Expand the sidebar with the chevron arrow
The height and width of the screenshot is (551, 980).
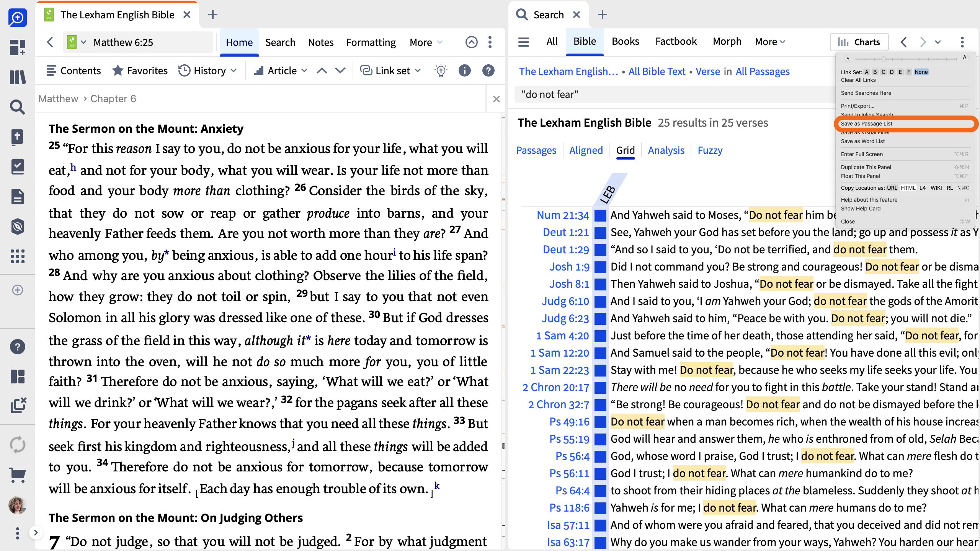[36, 533]
